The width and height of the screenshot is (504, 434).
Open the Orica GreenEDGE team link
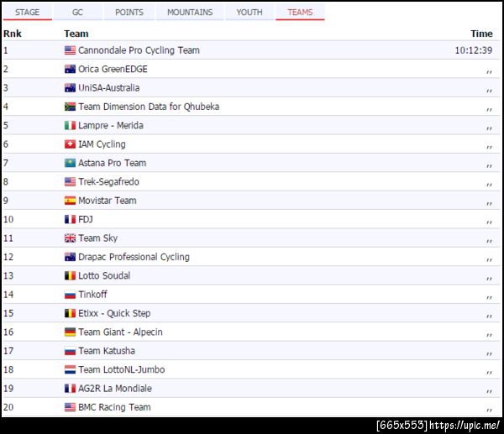point(113,69)
